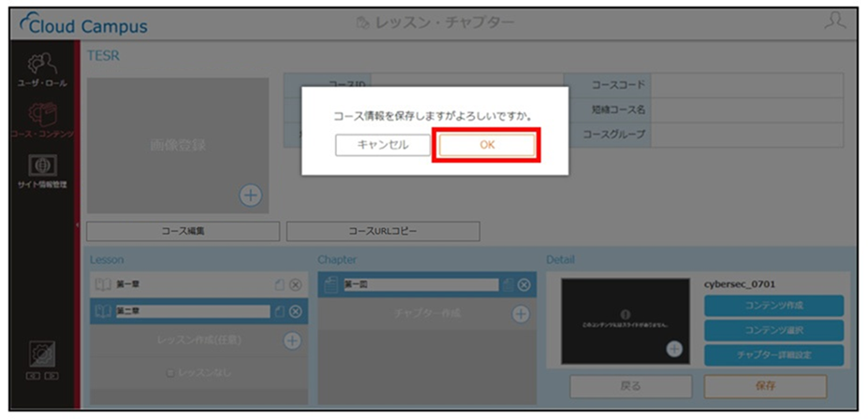Delete the 第一章 lesson with X icon
The height and width of the screenshot is (419, 868).
[x=296, y=285]
